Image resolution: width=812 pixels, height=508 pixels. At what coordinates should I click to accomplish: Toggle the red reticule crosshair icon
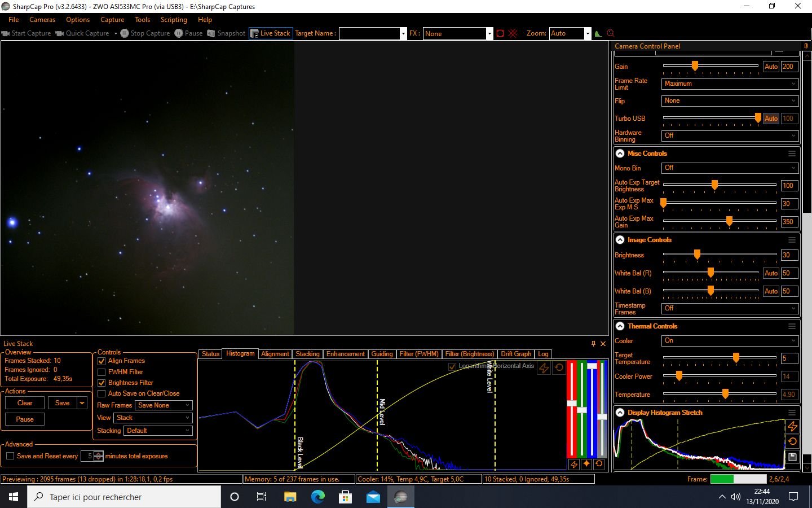pos(513,33)
